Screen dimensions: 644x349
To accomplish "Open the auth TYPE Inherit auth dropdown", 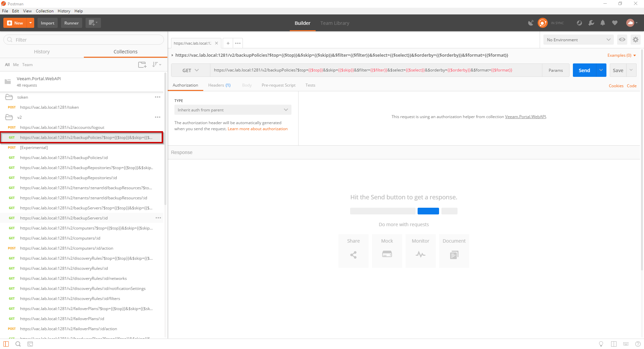I will pos(233,110).
